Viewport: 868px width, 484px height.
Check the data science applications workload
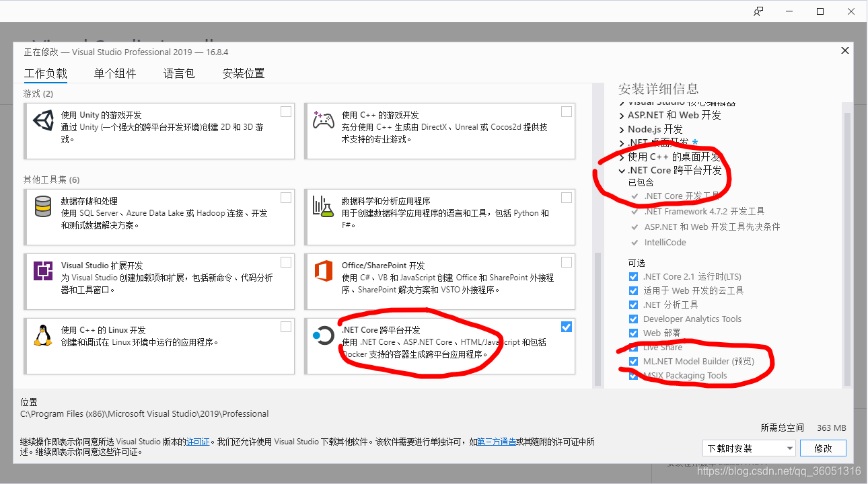click(567, 198)
